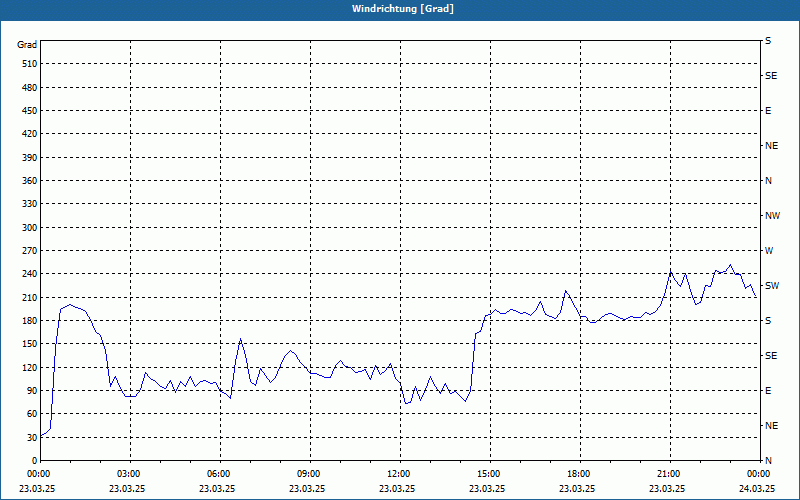Select the 03:00 time label

coord(130,473)
